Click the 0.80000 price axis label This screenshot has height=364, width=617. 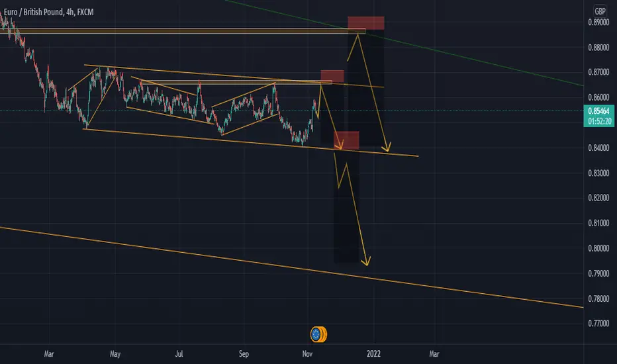(598, 248)
